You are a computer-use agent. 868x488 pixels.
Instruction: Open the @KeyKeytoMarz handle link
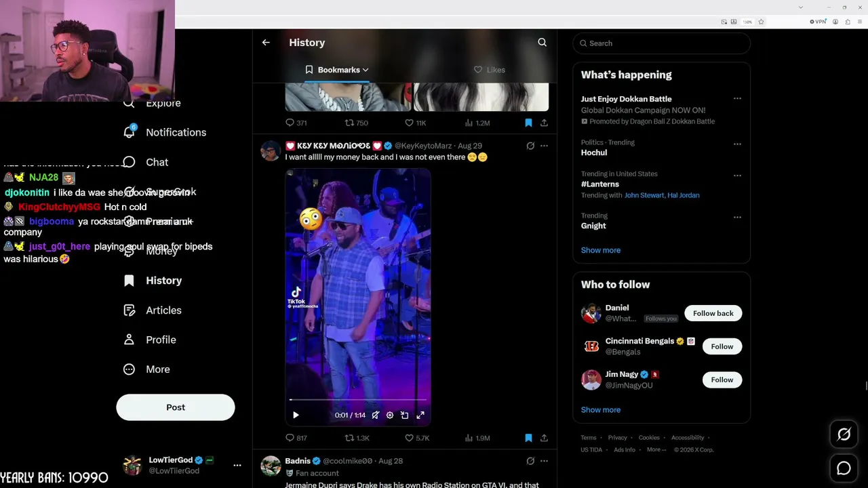(423, 146)
